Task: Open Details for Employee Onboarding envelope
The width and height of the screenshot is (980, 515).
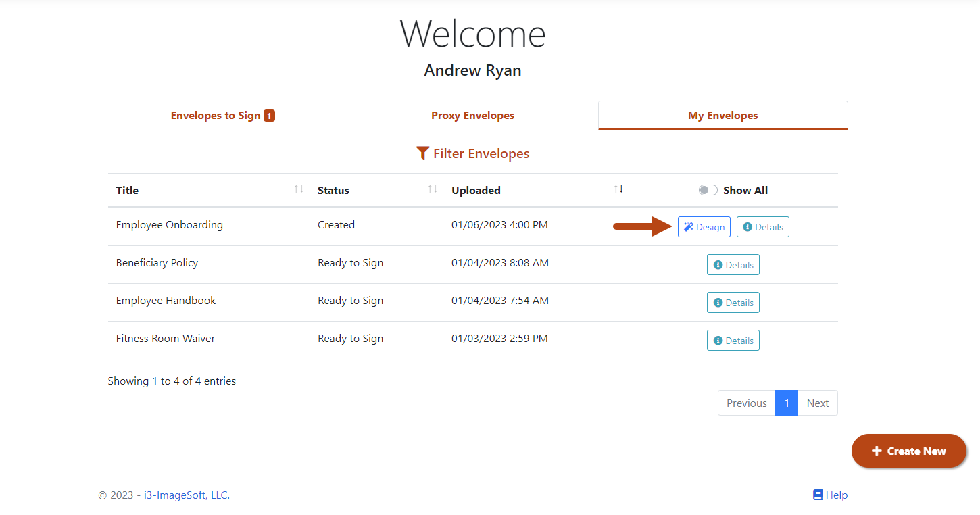Action: (x=762, y=227)
